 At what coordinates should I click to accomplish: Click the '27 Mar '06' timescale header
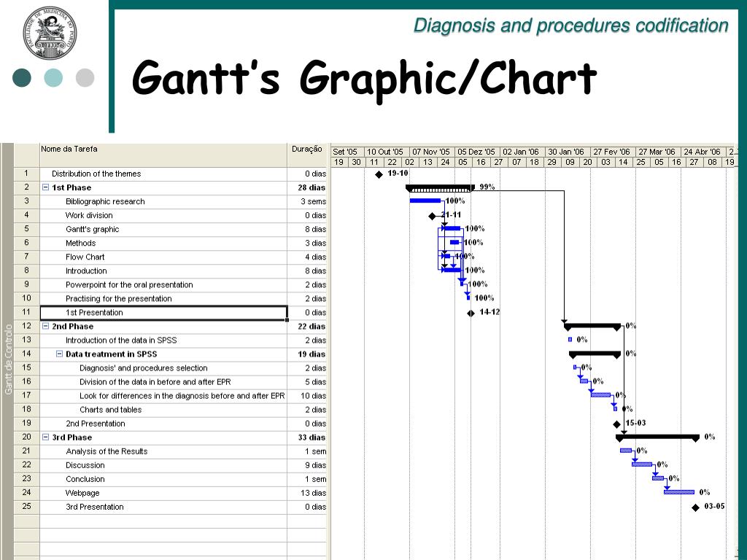tap(659, 152)
